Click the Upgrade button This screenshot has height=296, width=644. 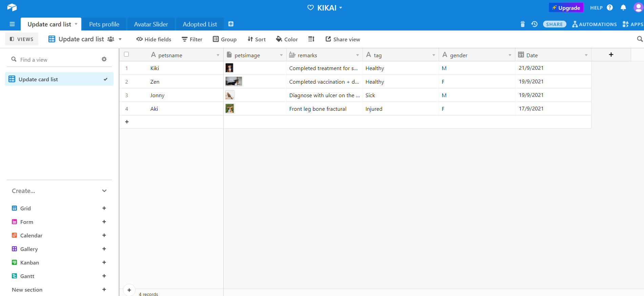(x=566, y=8)
